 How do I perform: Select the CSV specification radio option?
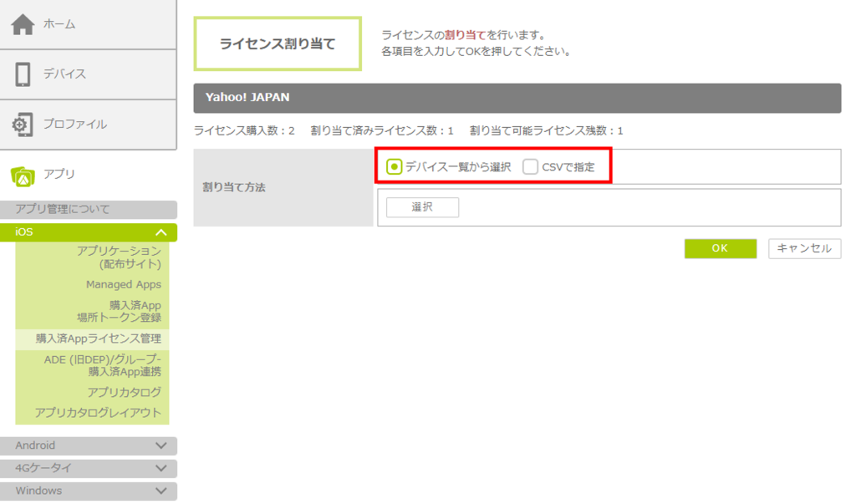pyautogui.click(x=530, y=167)
